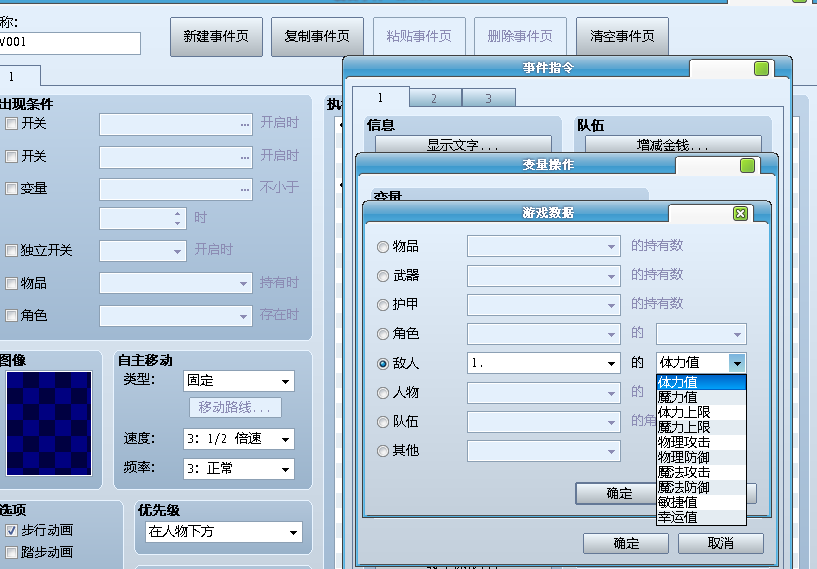
Task: Close the 游戏数据 dialog
Action: coord(740,214)
